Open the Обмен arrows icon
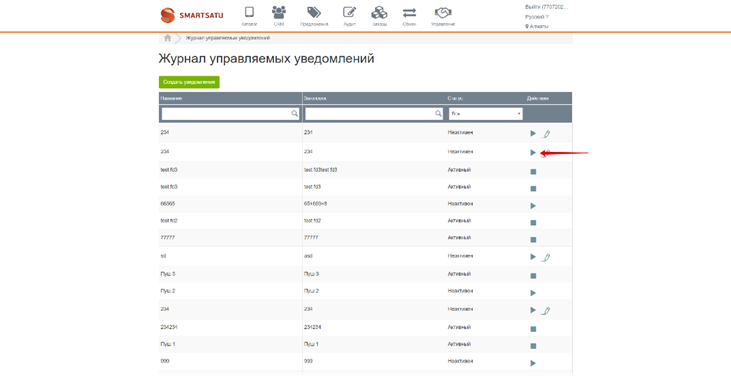Viewport: 731px width, 376px height. (409, 12)
